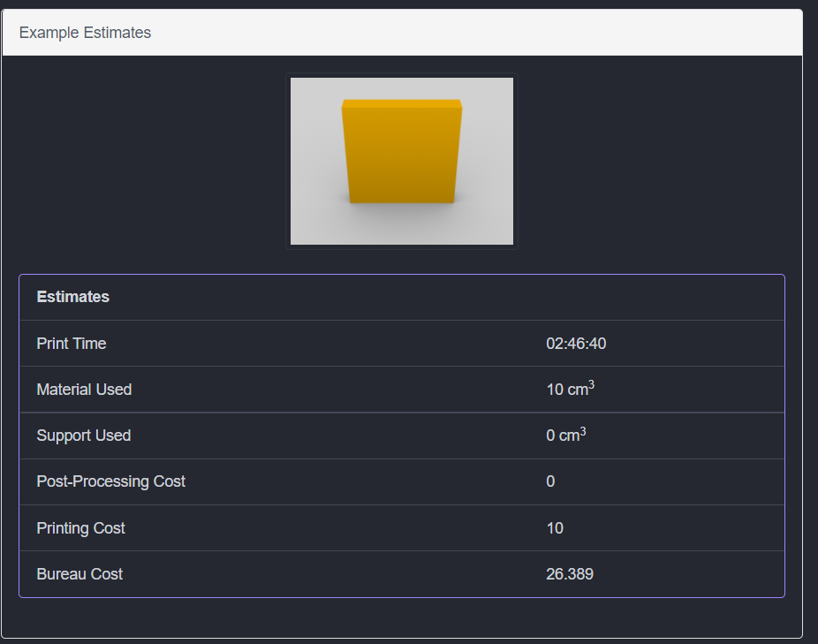Click the Support Used label
Screen dimensions: 818x644
pos(84,436)
